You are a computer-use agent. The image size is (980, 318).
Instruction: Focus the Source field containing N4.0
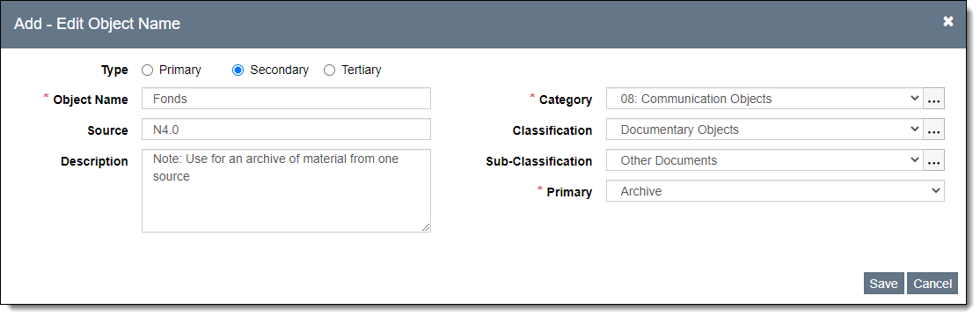click(286, 129)
